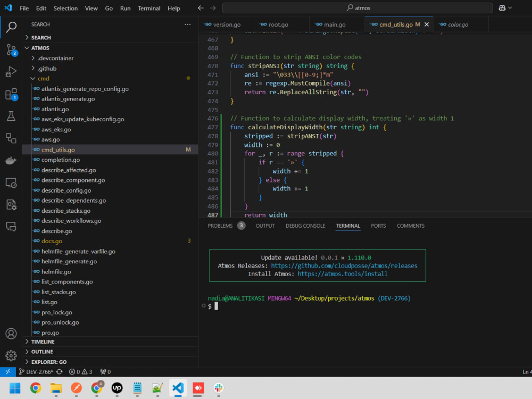This screenshot has width=532, height=399.
Task: Switch to DEBUG CONSOLE panel tab
Action: coord(305,226)
